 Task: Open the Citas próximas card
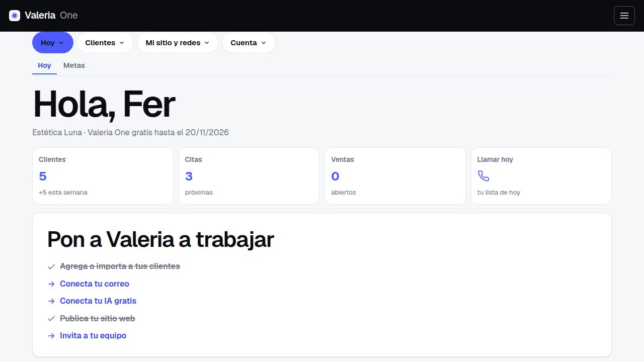click(x=249, y=176)
